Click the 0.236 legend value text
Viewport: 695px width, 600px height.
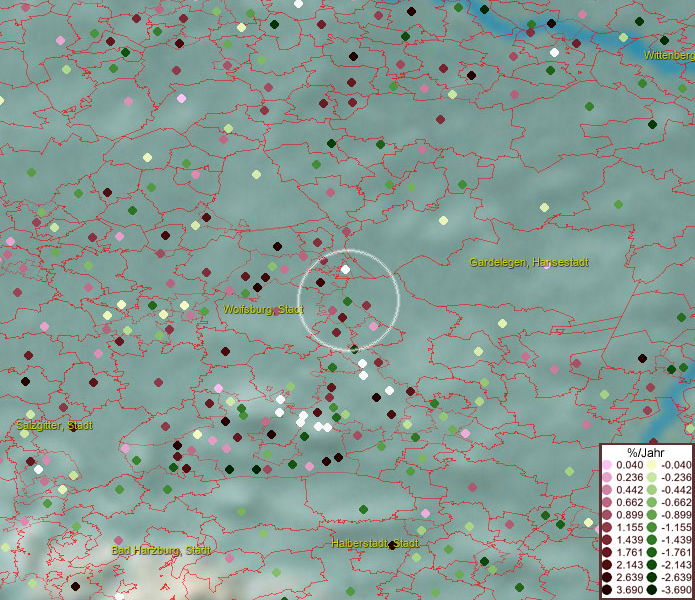click(629, 477)
